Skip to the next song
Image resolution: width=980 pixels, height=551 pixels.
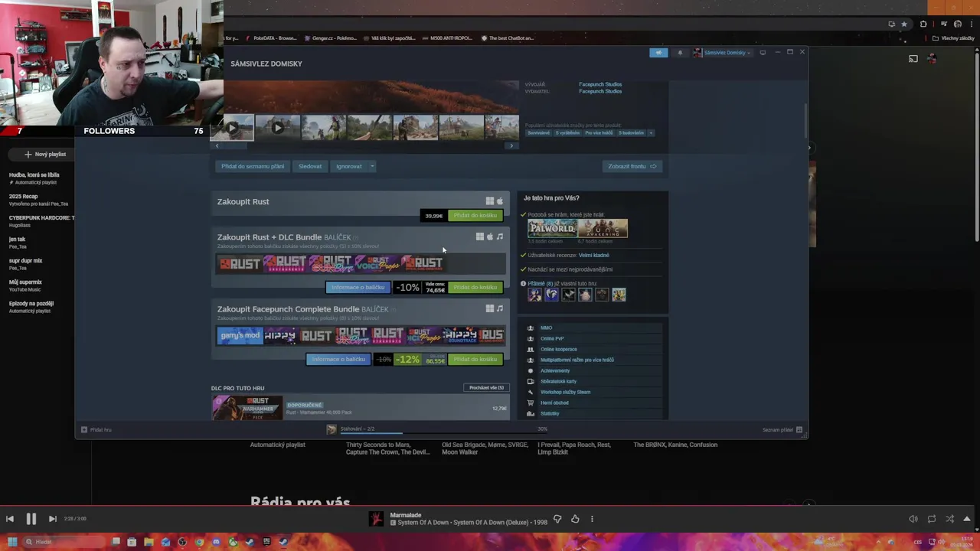tap(52, 519)
